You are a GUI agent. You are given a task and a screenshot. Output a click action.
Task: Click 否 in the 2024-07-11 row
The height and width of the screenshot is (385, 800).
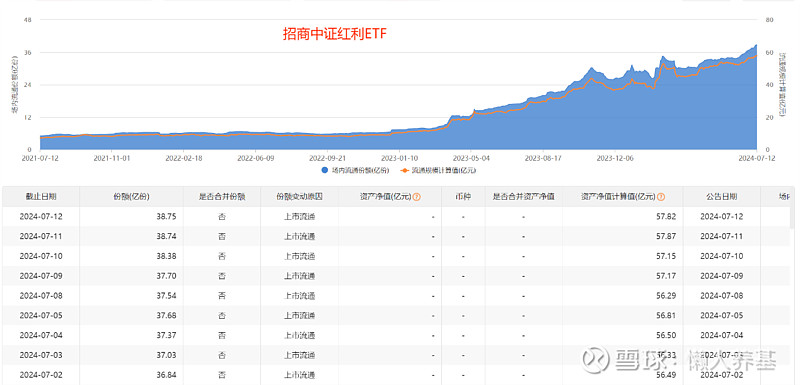(x=222, y=237)
